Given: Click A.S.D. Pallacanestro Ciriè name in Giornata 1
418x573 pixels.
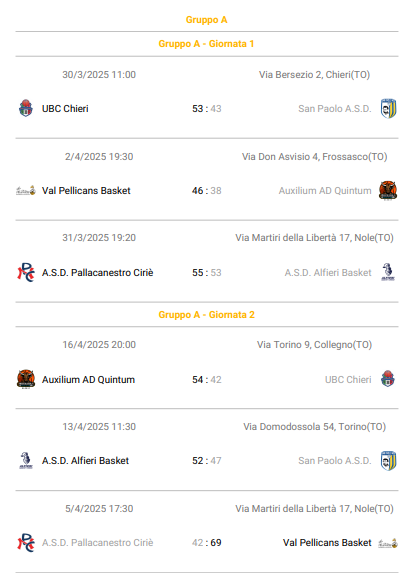Looking at the screenshot, I should click(98, 273).
